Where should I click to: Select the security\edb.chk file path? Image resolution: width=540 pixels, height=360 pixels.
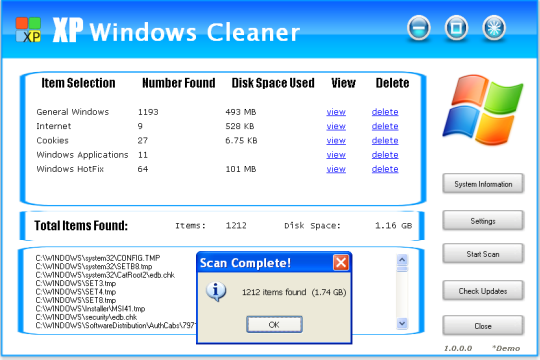pyautogui.click(x=86, y=317)
